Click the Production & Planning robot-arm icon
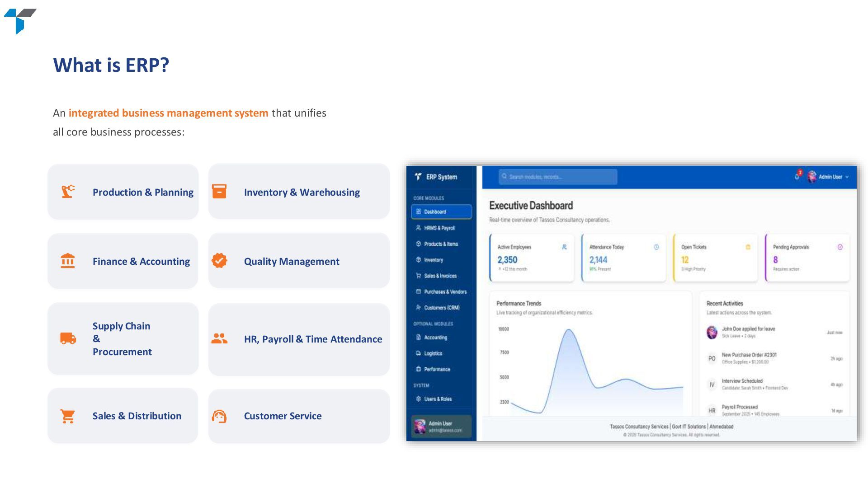 (x=68, y=192)
